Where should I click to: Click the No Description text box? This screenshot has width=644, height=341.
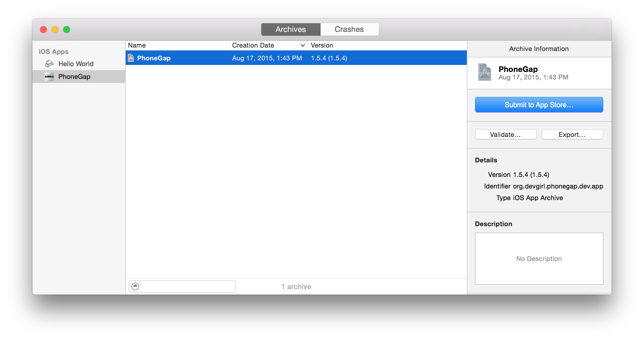539,259
